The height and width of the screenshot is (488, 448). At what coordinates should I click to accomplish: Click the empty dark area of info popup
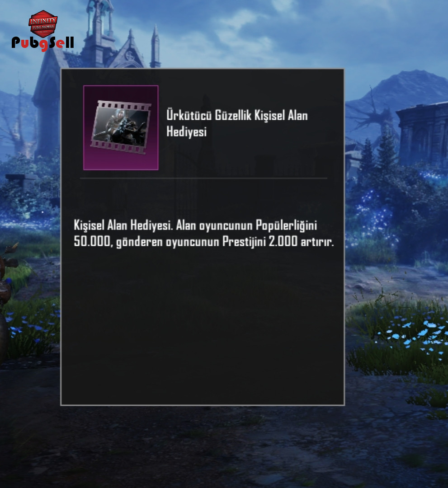point(203,327)
